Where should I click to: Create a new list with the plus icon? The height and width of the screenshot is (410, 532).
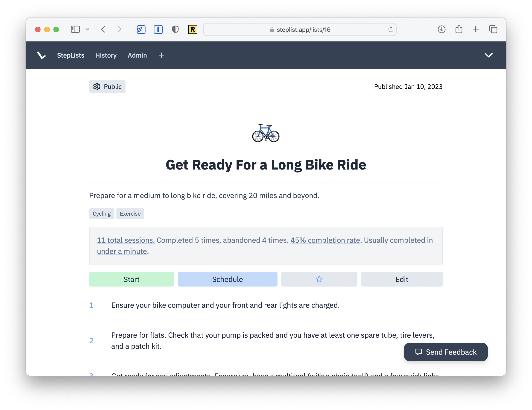point(161,55)
